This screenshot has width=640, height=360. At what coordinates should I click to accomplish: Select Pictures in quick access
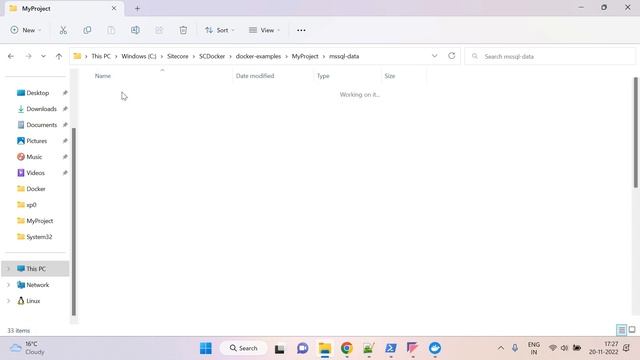[x=37, y=141]
